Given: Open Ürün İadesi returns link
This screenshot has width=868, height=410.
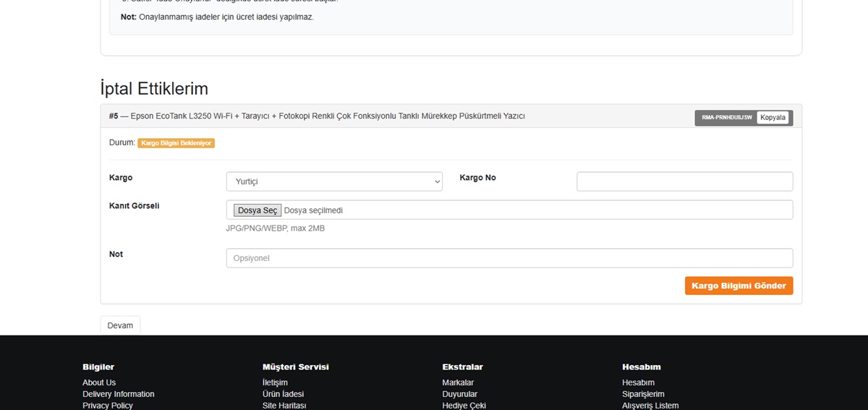Looking at the screenshot, I should (283, 394).
